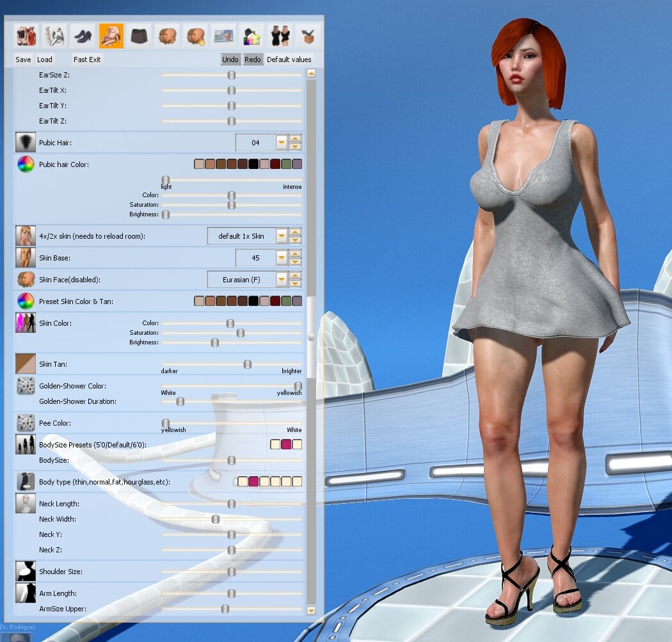The width and height of the screenshot is (672, 642).
Task: Select the fifth Body type preset box
Action: (x=286, y=481)
